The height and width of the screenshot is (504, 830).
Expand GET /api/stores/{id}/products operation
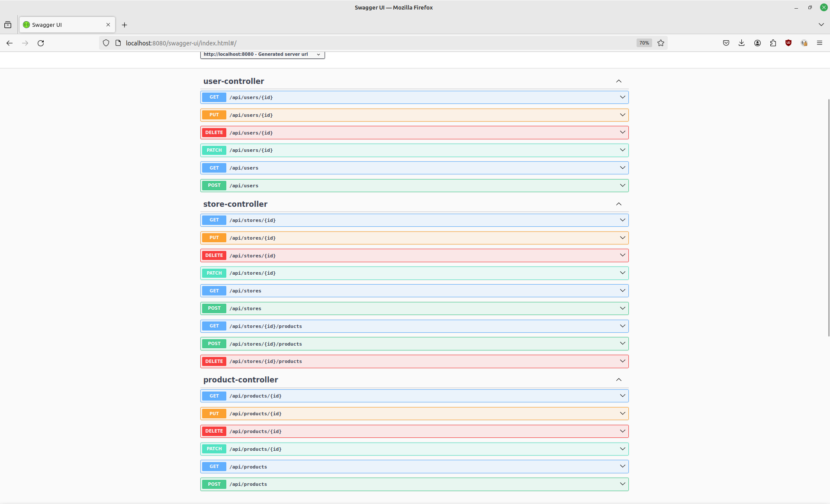point(415,326)
